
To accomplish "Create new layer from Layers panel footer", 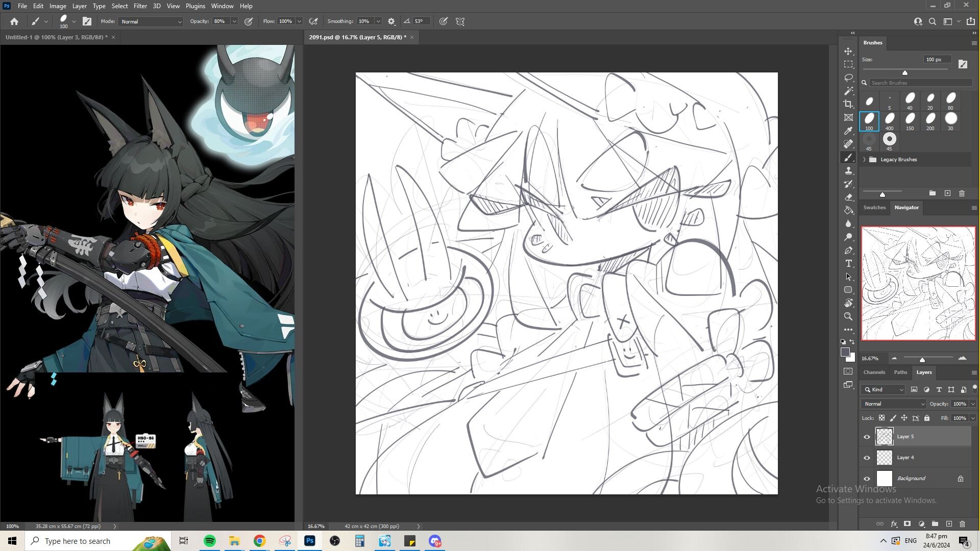I will pyautogui.click(x=949, y=524).
